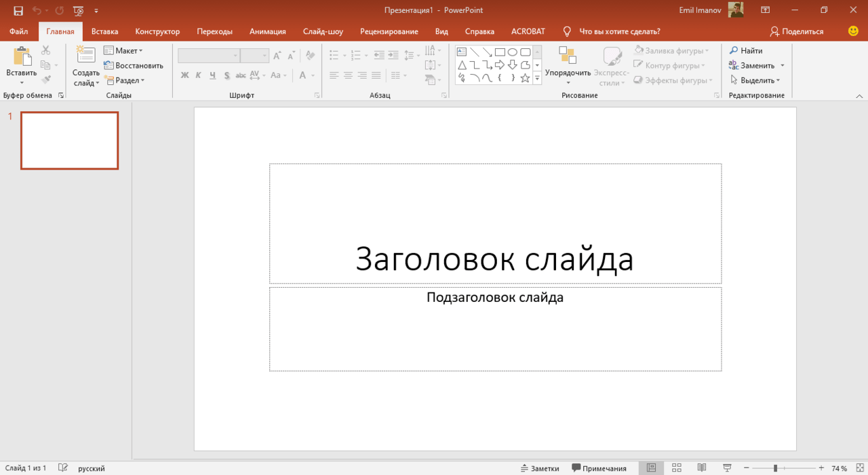This screenshot has height=475, width=868.
Task: Select the star shape in shapes gallery
Action: tap(525, 78)
